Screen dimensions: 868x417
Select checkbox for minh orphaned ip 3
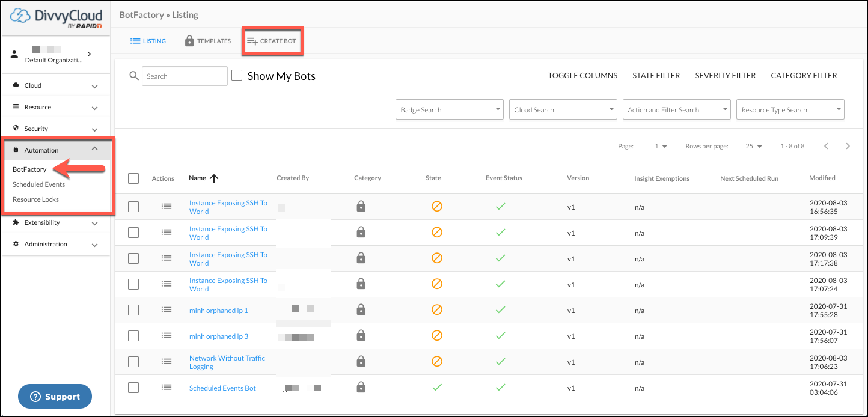click(x=133, y=335)
